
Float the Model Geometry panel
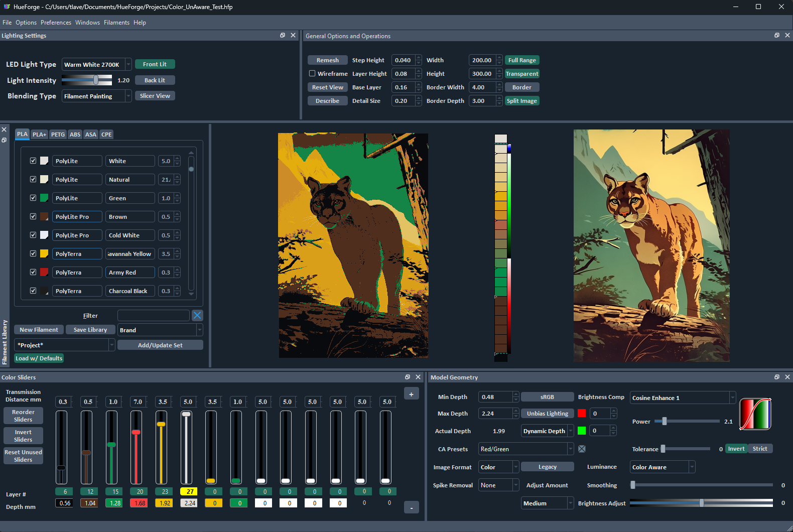[777, 377]
